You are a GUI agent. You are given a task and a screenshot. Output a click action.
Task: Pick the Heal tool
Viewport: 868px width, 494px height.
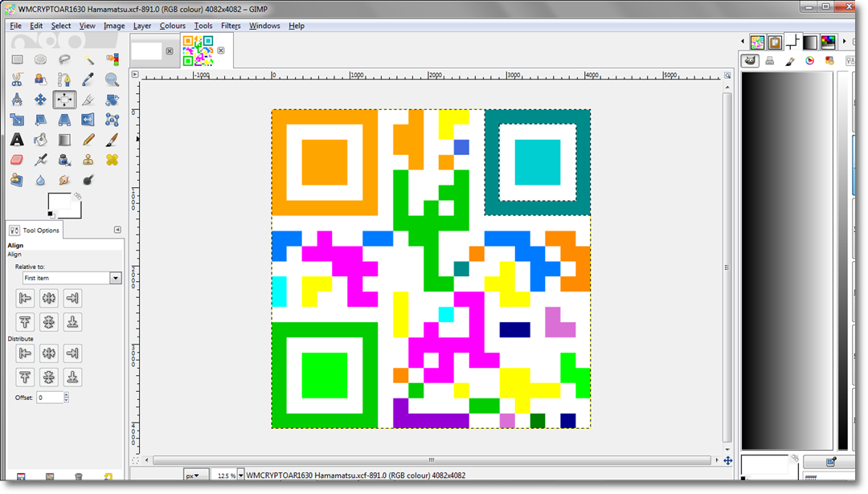pos(113,160)
